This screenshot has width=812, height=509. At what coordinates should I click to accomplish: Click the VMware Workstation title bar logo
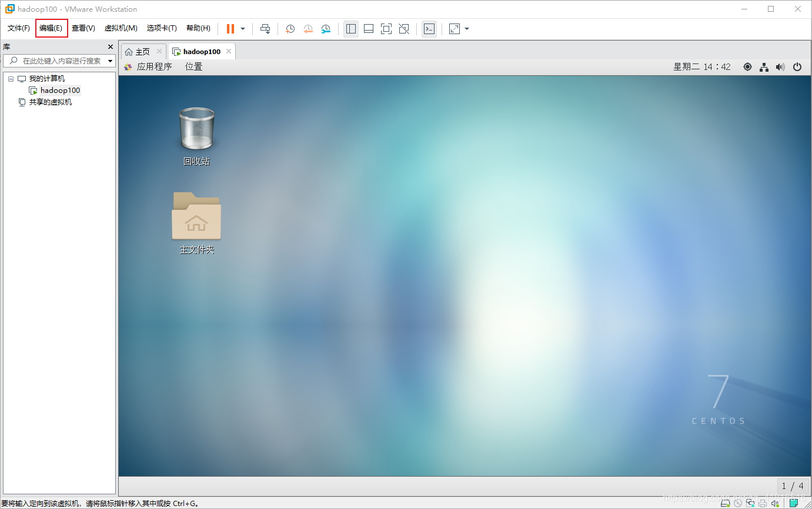pyautogui.click(x=10, y=9)
